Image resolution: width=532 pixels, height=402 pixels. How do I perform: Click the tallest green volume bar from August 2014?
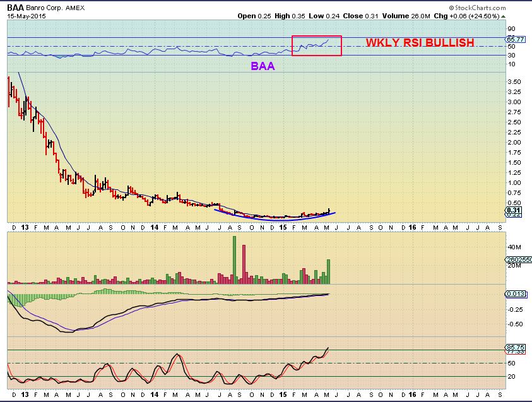click(x=234, y=260)
